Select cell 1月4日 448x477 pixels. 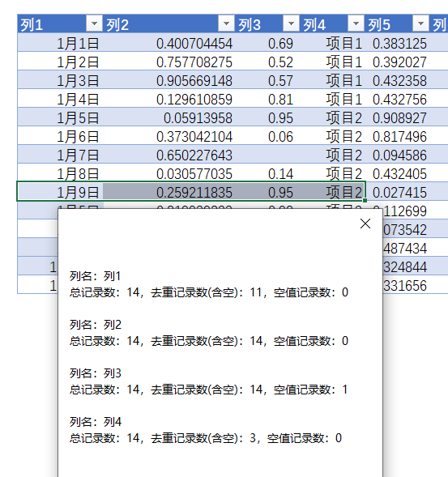click(60, 98)
